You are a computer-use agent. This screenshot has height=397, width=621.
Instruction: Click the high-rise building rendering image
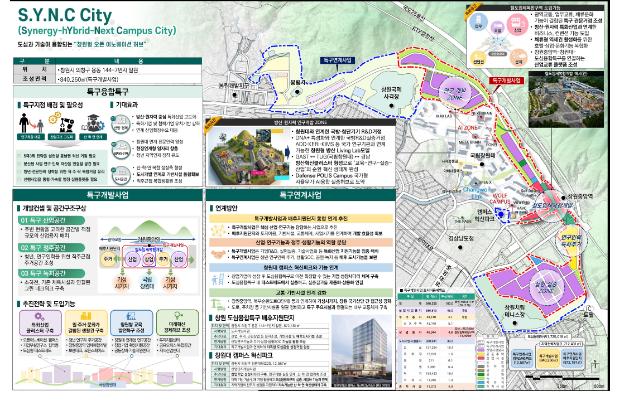click(x=362, y=351)
